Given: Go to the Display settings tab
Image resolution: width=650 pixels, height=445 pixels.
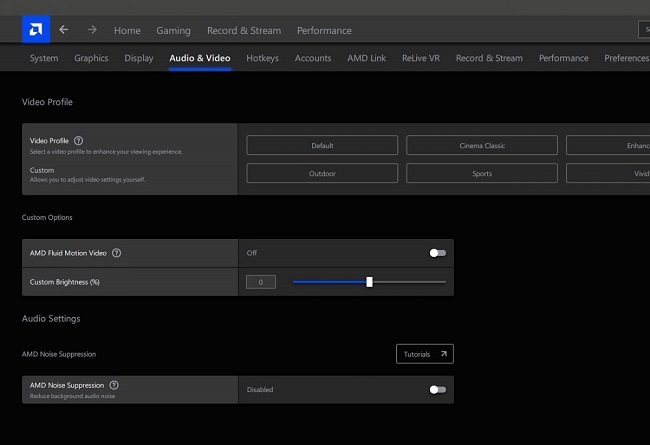Looking at the screenshot, I should tap(139, 58).
